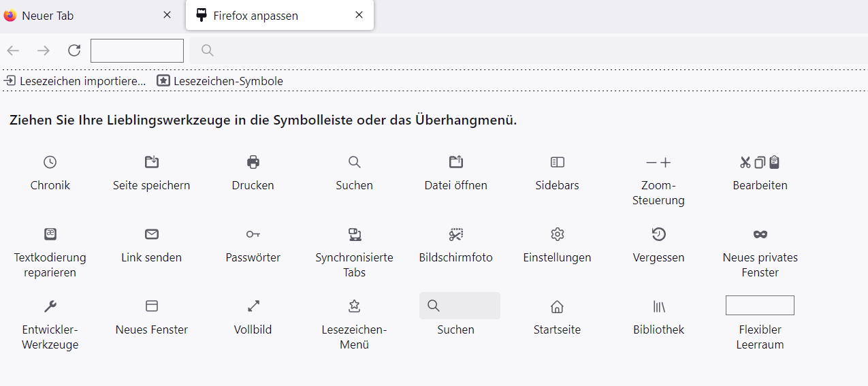Select the Vollbild arrows icon
868x386 pixels.
tap(253, 306)
